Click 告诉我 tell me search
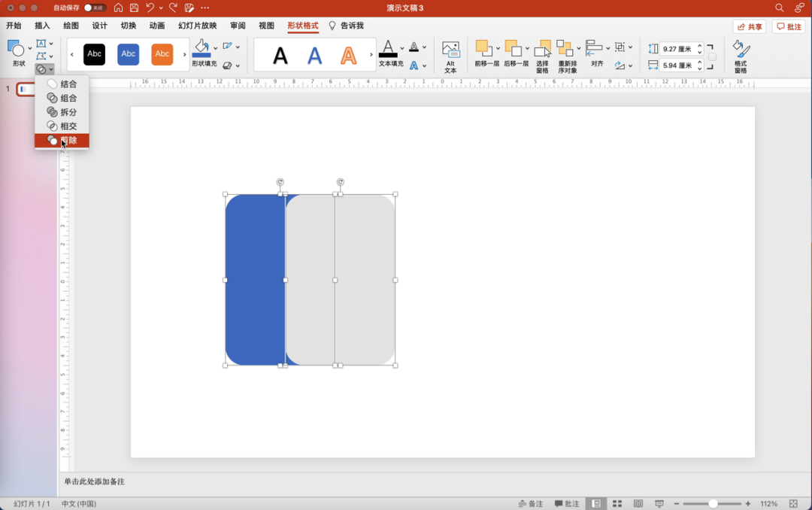Viewport: 812px width, 510px height. tap(347, 26)
